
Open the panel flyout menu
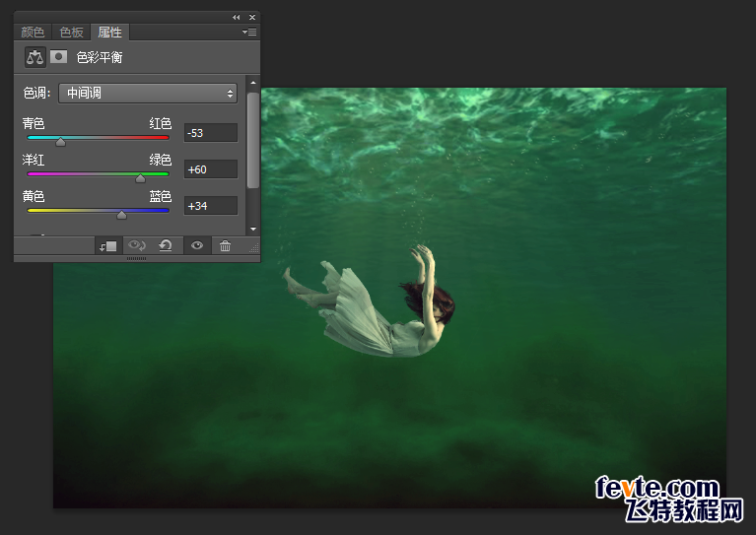(x=249, y=33)
